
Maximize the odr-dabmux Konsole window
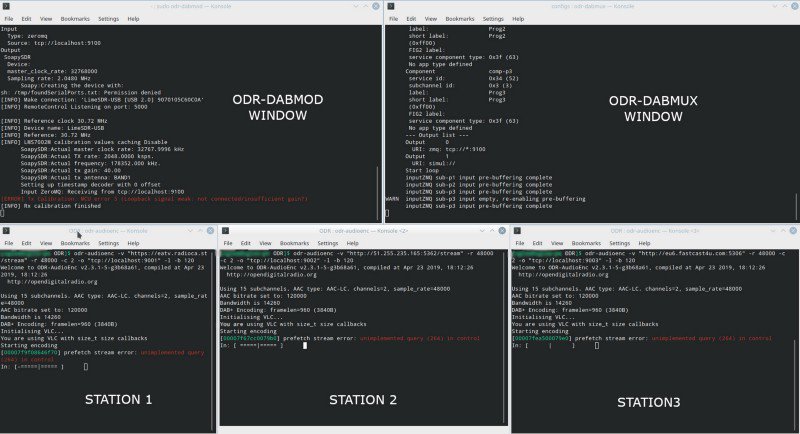click(784, 6)
